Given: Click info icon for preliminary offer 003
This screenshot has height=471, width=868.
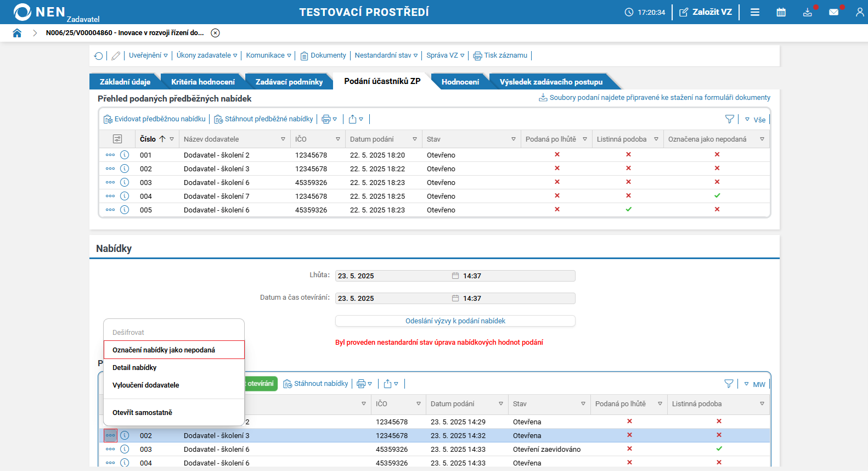Looking at the screenshot, I should pos(125,182).
